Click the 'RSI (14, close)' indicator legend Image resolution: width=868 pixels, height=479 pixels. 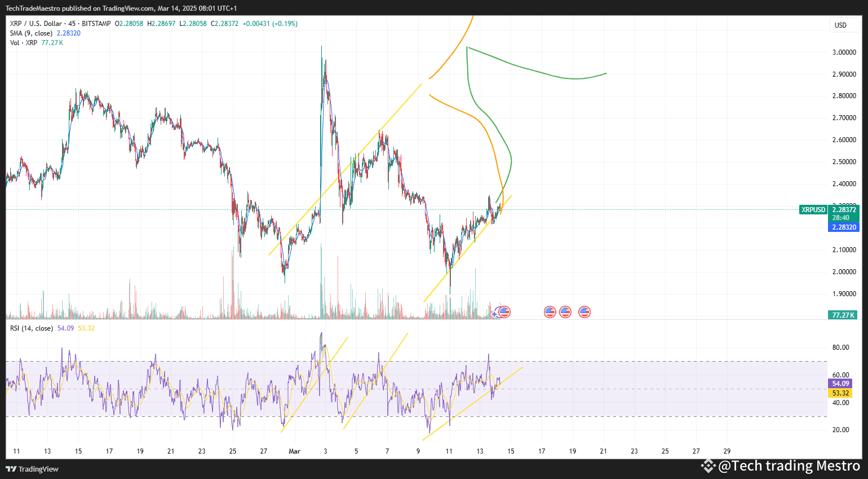[32, 328]
